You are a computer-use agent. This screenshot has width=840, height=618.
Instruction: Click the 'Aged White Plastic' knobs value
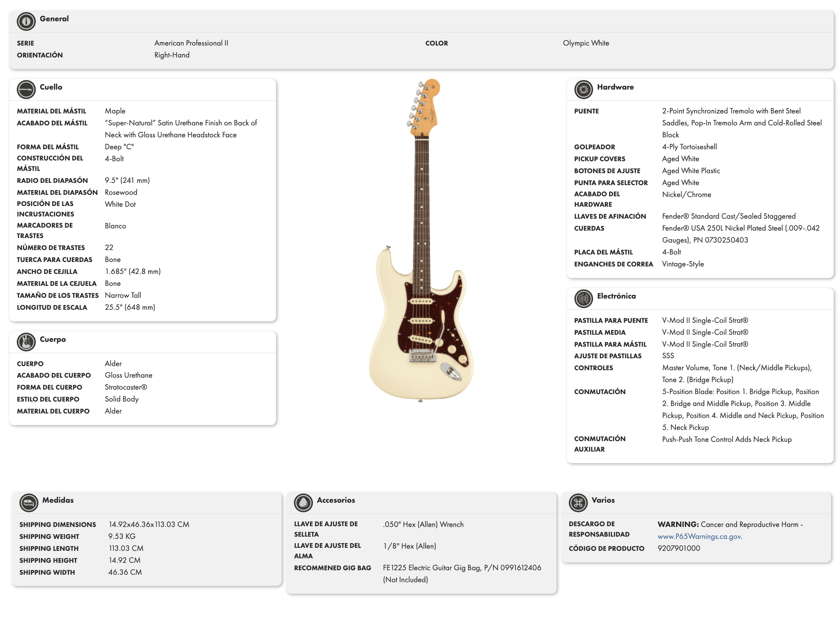tap(691, 171)
